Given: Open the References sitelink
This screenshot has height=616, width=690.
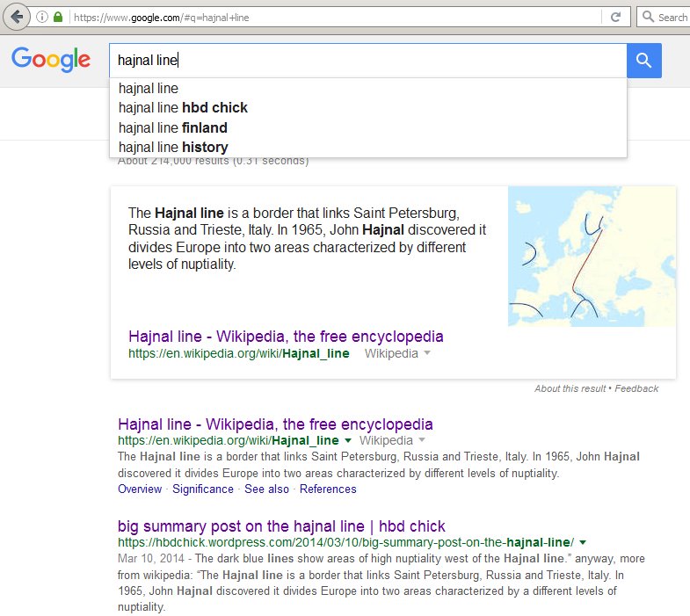Looking at the screenshot, I should 328,489.
